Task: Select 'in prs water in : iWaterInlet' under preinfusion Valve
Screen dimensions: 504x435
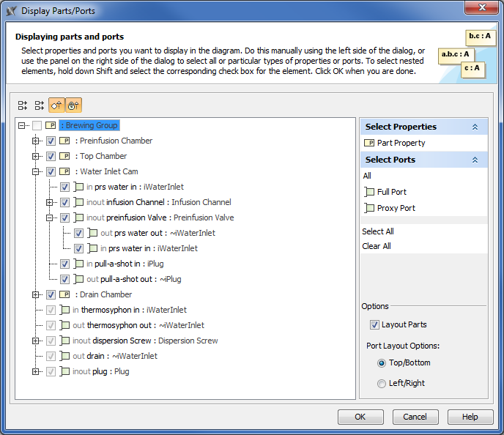Action: click(149, 249)
